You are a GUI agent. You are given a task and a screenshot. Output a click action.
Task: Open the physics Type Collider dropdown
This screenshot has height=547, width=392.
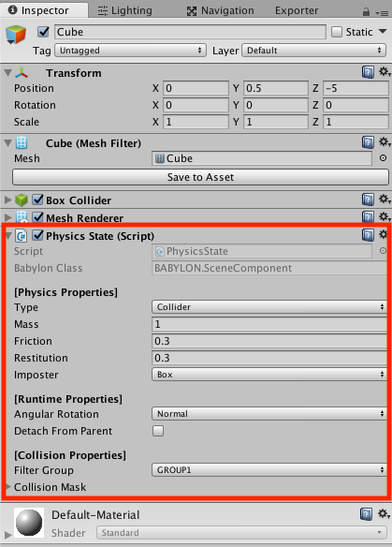point(269,307)
